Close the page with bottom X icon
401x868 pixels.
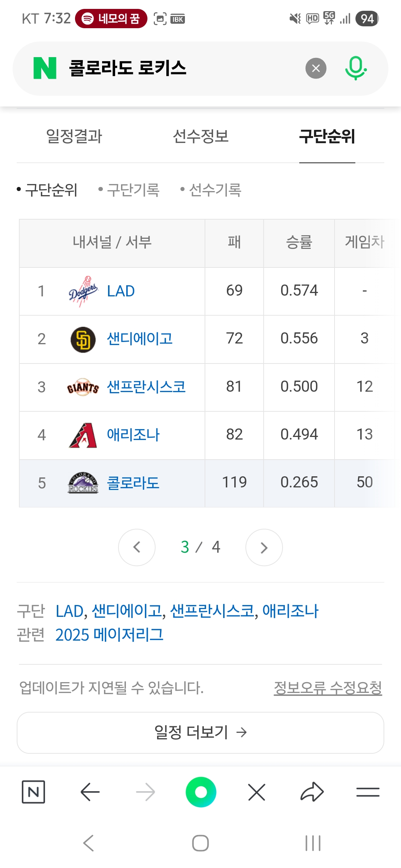257,792
